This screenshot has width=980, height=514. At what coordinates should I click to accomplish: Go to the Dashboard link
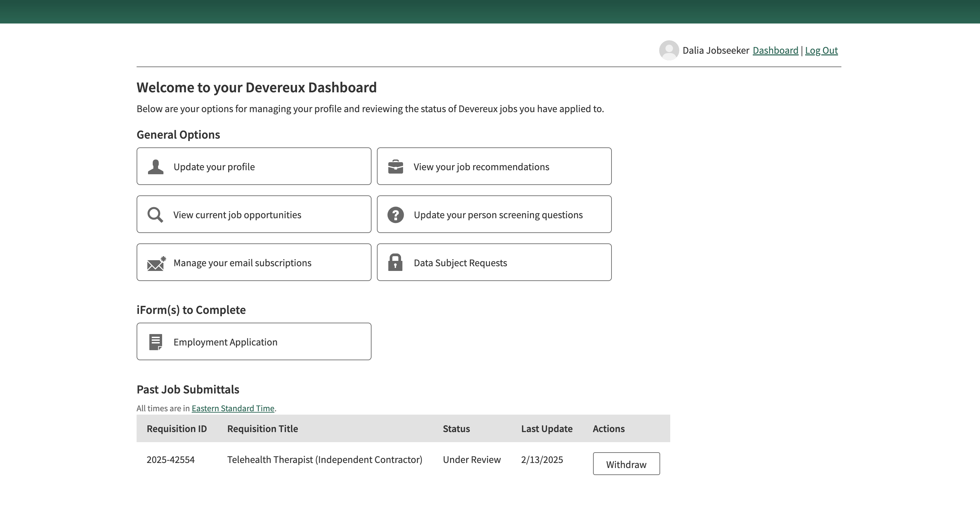pos(775,50)
